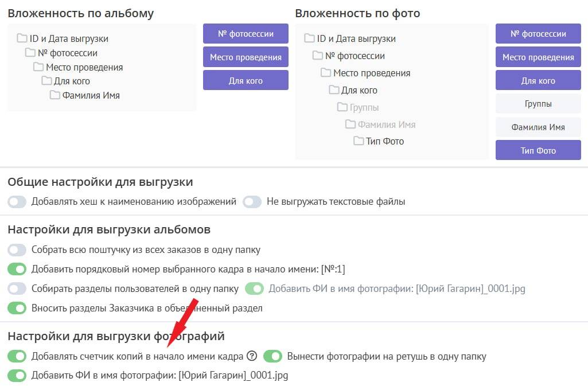The height and width of the screenshot is (386, 588).
Task: Disable 'Добавить порядковый номер выбранного кадра' switch
Action: pos(17,269)
